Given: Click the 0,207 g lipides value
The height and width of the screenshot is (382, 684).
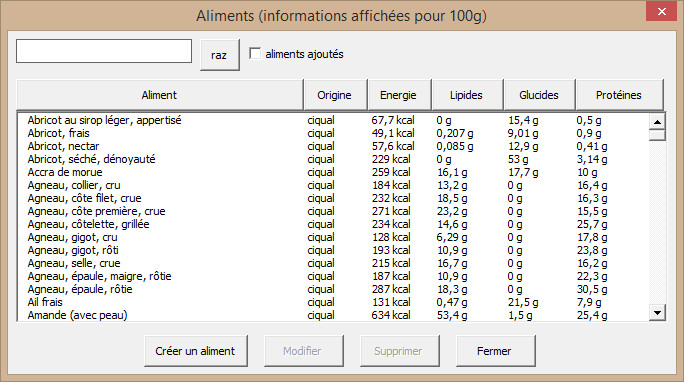Looking at the screenshot, I should [455, 133].
